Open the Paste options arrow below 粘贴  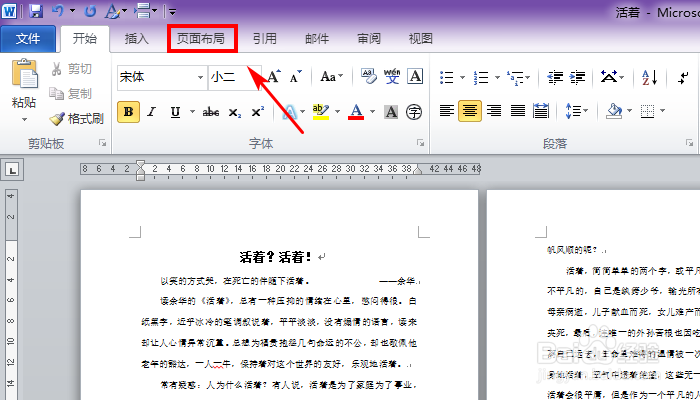pos(25,119)
